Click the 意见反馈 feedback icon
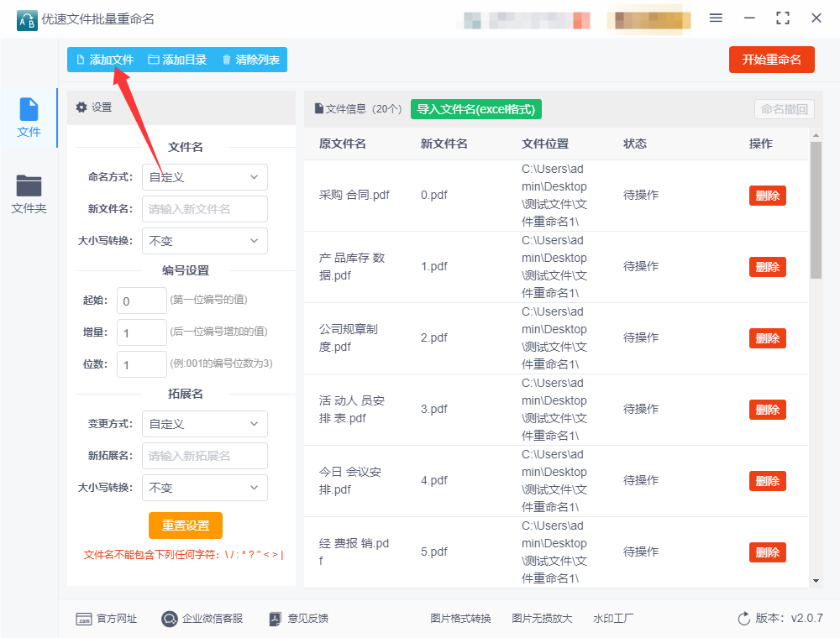The height and width of the screenshot is (638, 840). pyautogui.click(x=275, y=619)
